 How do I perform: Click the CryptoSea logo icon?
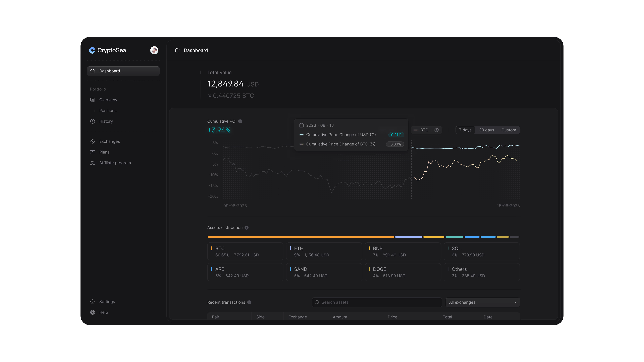click(92, 50)
